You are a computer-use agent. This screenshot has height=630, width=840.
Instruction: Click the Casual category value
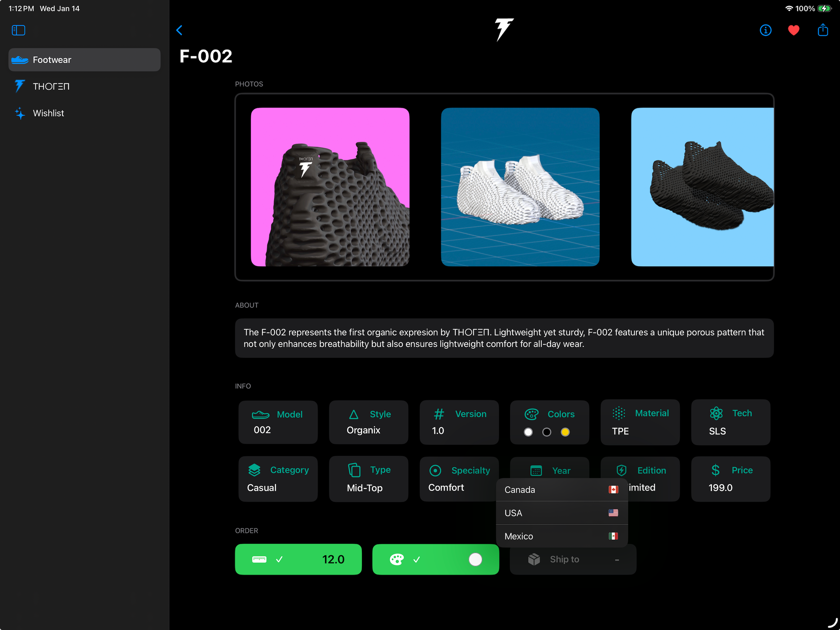pos(262,488)
